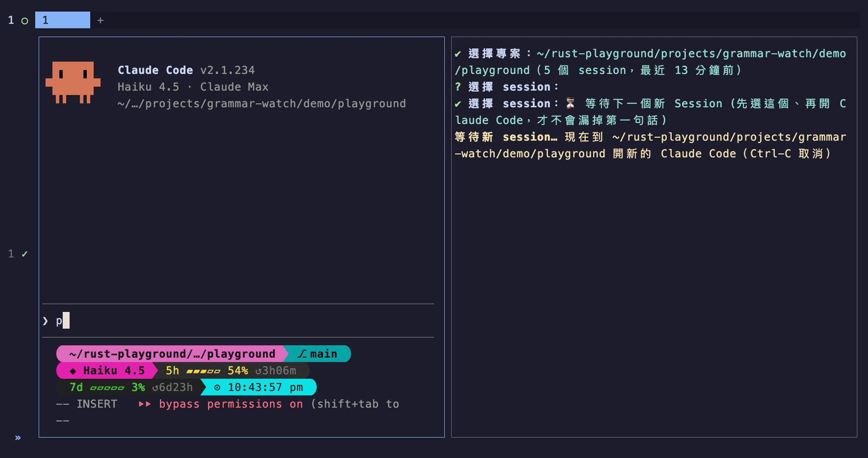The image size is (868, 458).
Task: Click the Claude Code pixel mascot logo
Action: pos(73,82)
